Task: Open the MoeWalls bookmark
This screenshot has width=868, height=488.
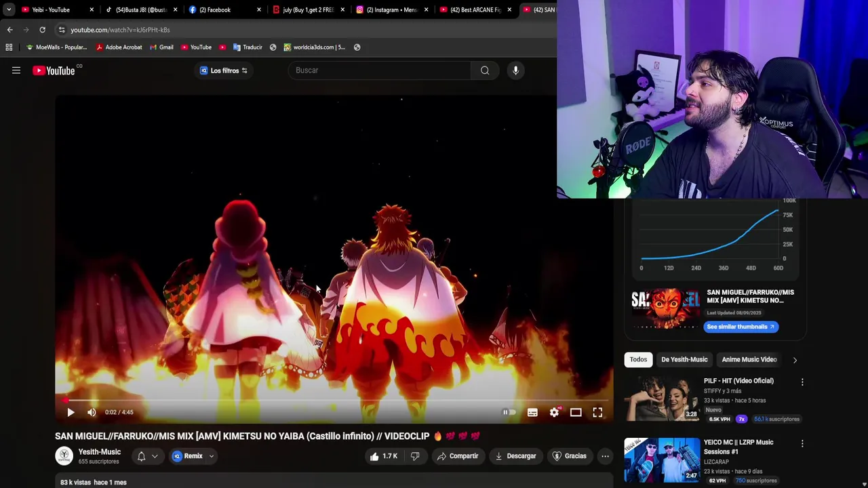Action: click(x=56, y=47)
